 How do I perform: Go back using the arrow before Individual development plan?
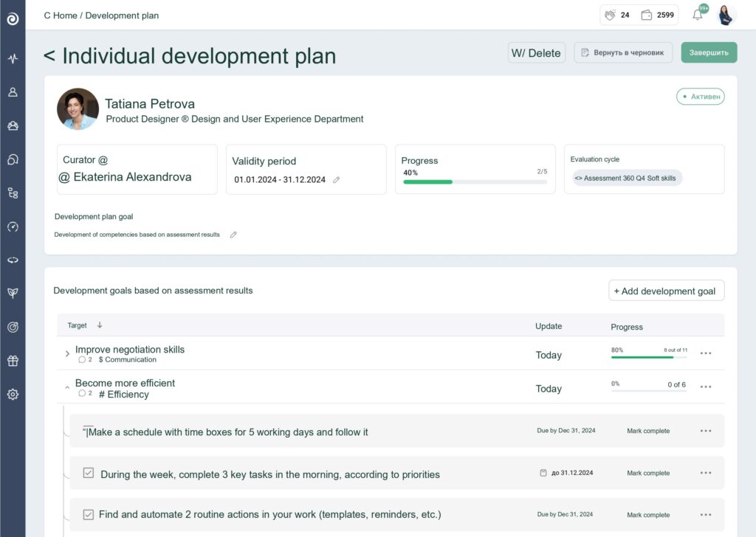(49, 56)
